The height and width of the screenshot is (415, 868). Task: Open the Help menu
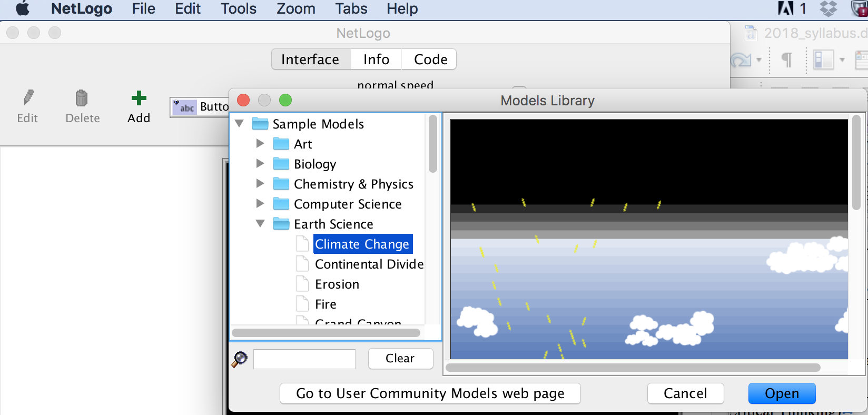tap(402, 8)
